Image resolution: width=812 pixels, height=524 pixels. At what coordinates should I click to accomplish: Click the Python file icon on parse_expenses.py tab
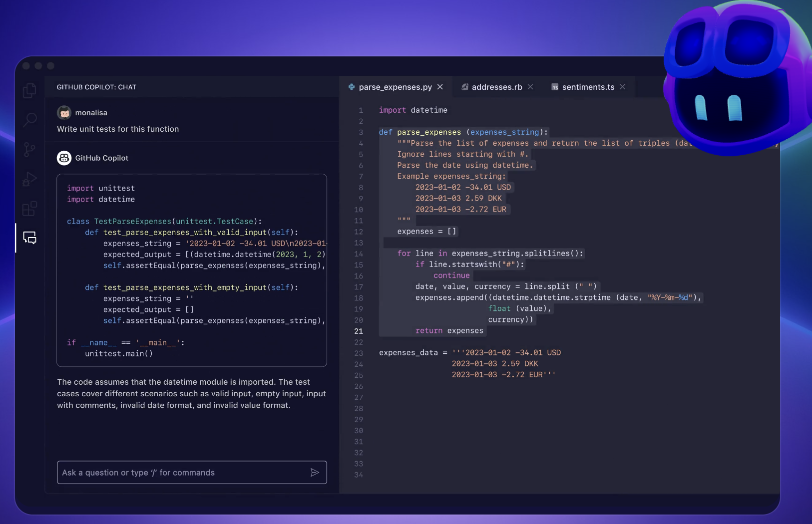(352, 87)
